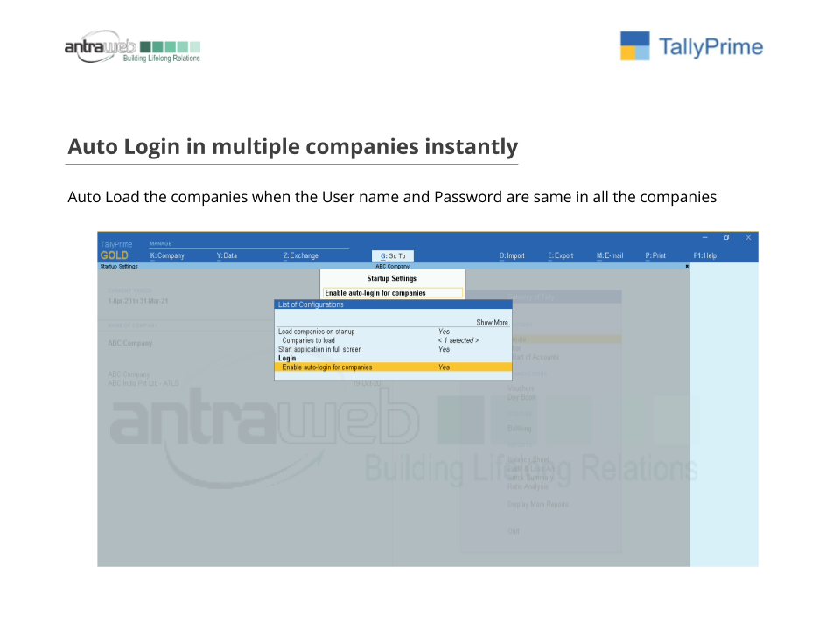Click Display More Reports
The height and width of the screenshot is (630, 840).
(538, 504)
